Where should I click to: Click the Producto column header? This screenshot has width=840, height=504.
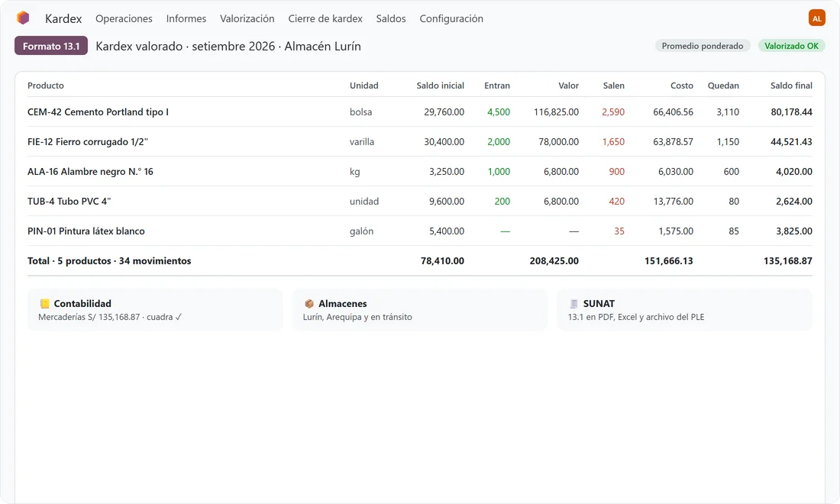pos(46,86)
